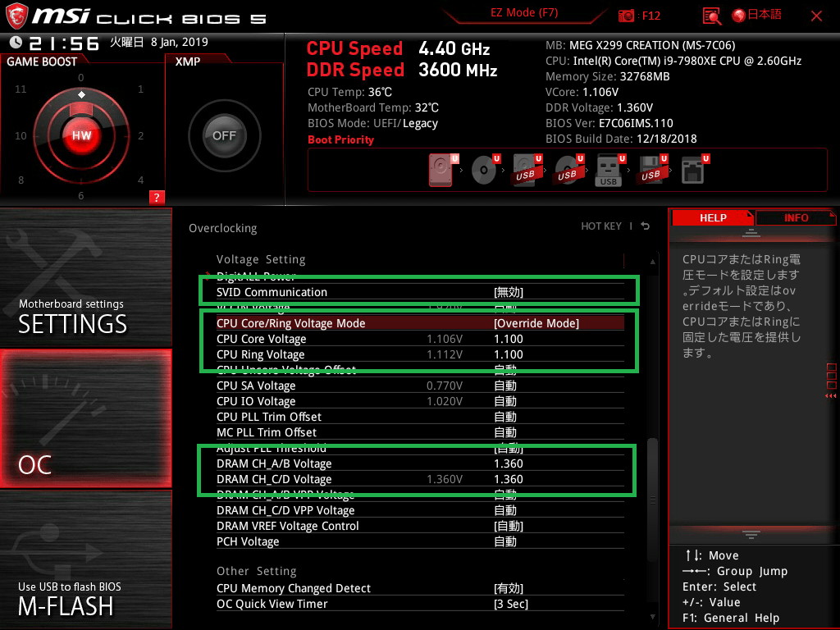This screenshot has width=840, height=630.
Task: Collapse help panel using top handle
Action: click(x=751, y=233)
